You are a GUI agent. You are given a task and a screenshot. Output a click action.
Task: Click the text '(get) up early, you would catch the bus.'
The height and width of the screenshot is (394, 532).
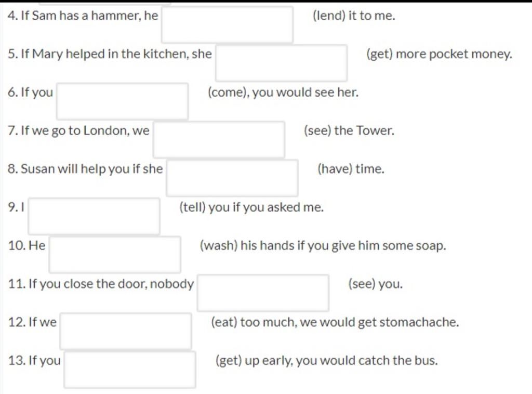click(x=327, y=361)
